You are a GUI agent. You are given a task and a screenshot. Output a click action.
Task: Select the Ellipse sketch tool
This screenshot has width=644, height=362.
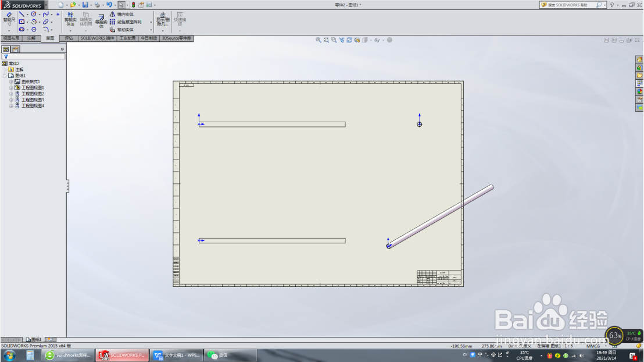[x=45, y=22]
